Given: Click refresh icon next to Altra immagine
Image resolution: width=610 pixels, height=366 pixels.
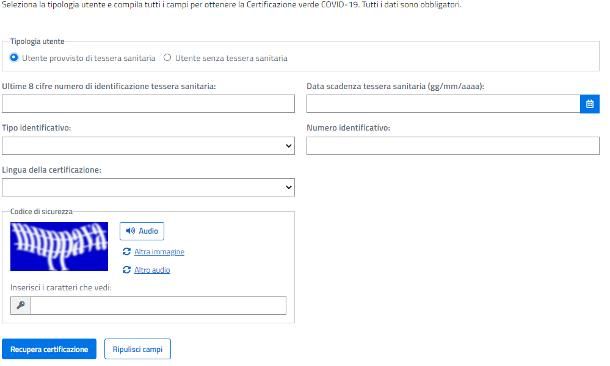Looking at the screenshot, I should pos(126,252).
